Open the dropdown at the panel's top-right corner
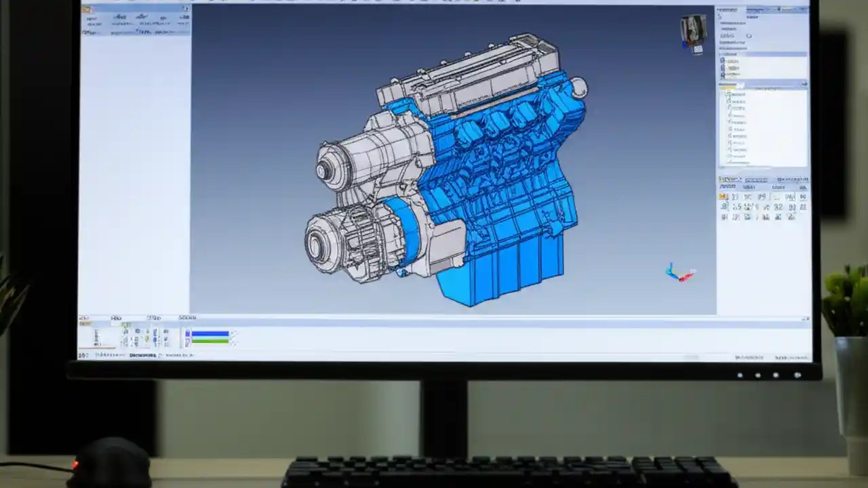Screen dimensions: 868x488 (x=803, y=83)
